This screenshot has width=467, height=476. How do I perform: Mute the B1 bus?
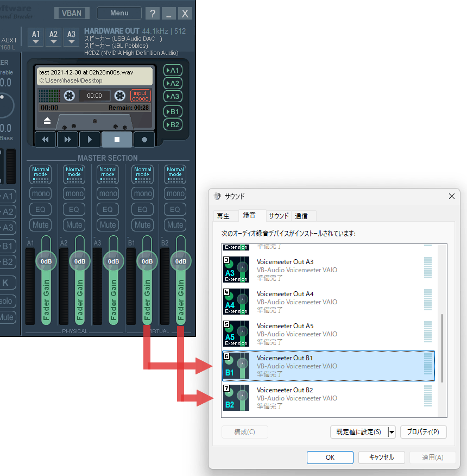point(143,225)
